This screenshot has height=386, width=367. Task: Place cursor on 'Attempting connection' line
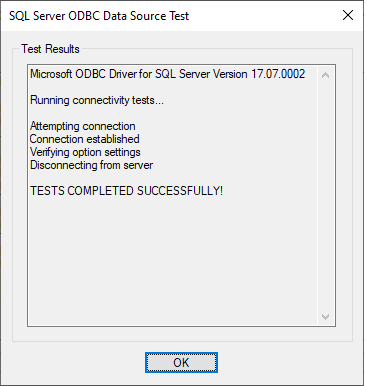point(83,126)
